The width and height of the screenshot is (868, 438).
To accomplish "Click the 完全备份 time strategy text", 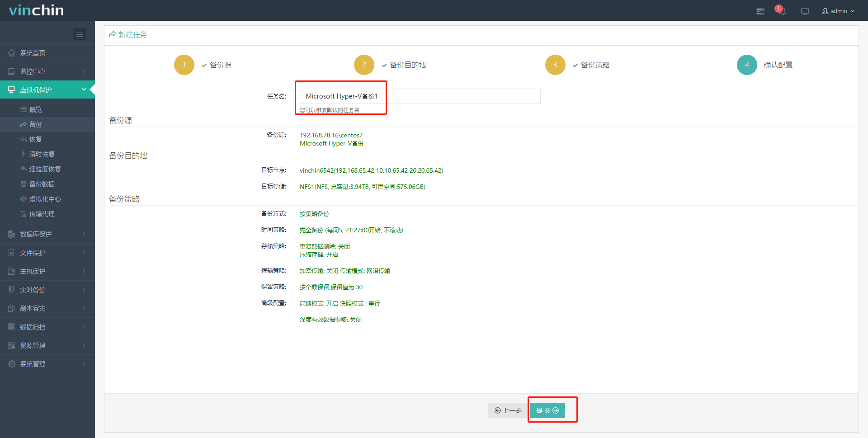I will coord(351,230).
